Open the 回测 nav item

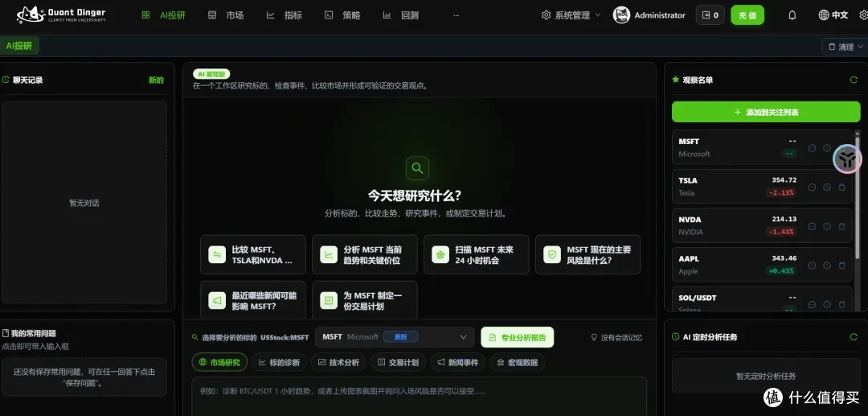pyautogui.click(x=401, y=15)
